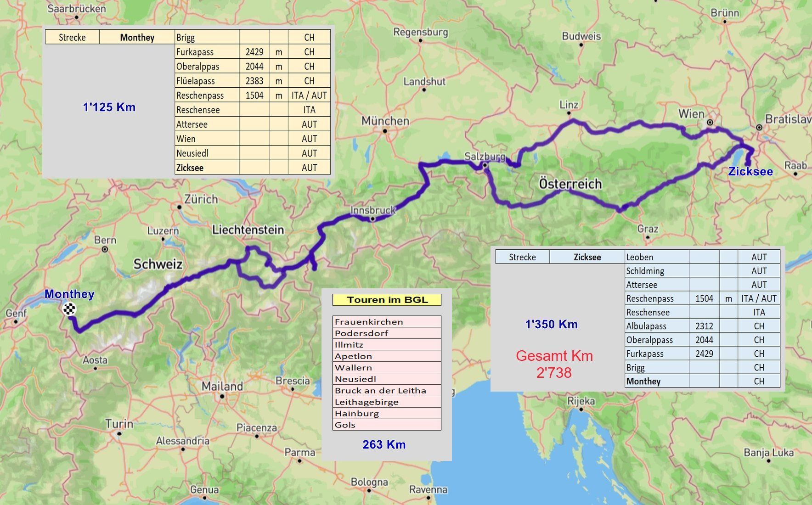This screenshot has height=505, width=812.
Task: Select the Flüelapass cell in top table
Action: click(207, 81)
